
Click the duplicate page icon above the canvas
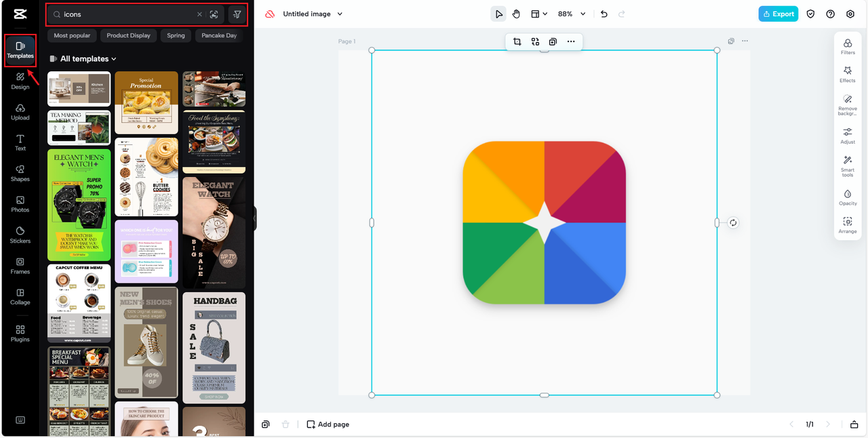(731, 41)
